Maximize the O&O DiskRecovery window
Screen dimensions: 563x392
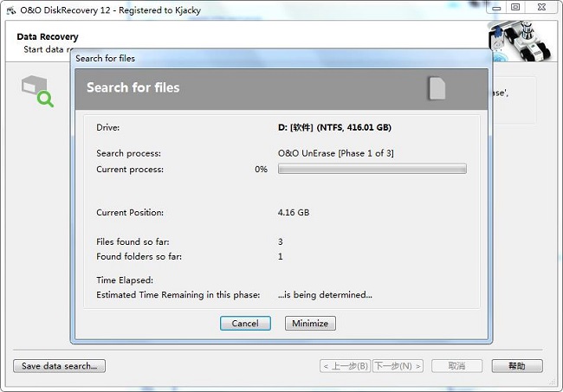pyautogui.click(x=515, y=8)
